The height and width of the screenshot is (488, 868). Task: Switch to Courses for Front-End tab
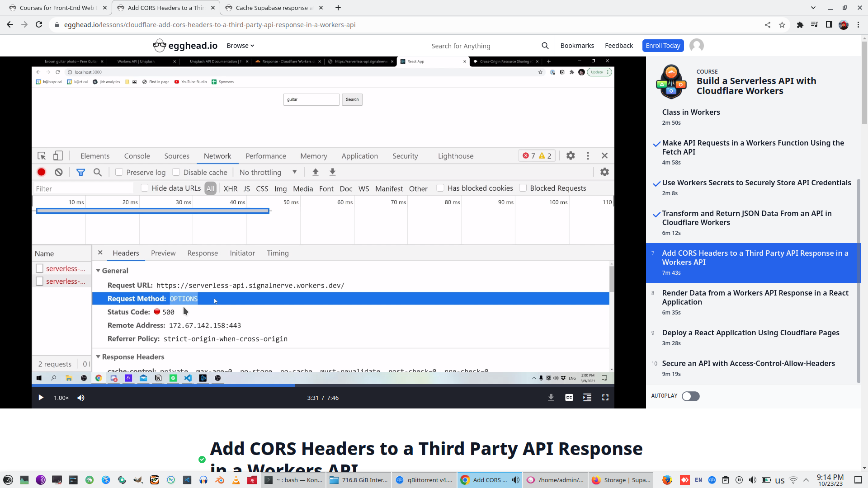57,8
